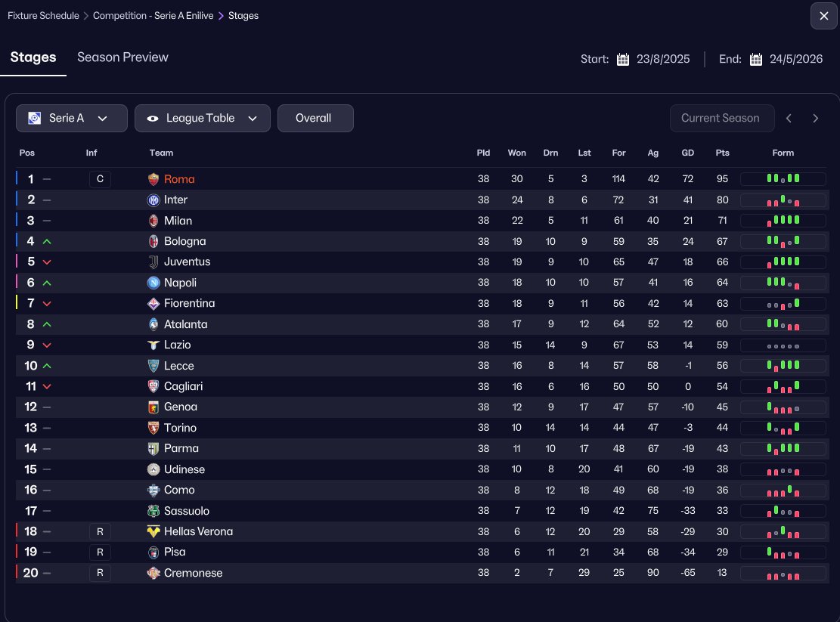
Task: Click the Inter club badge
Action: click(153, 200)
